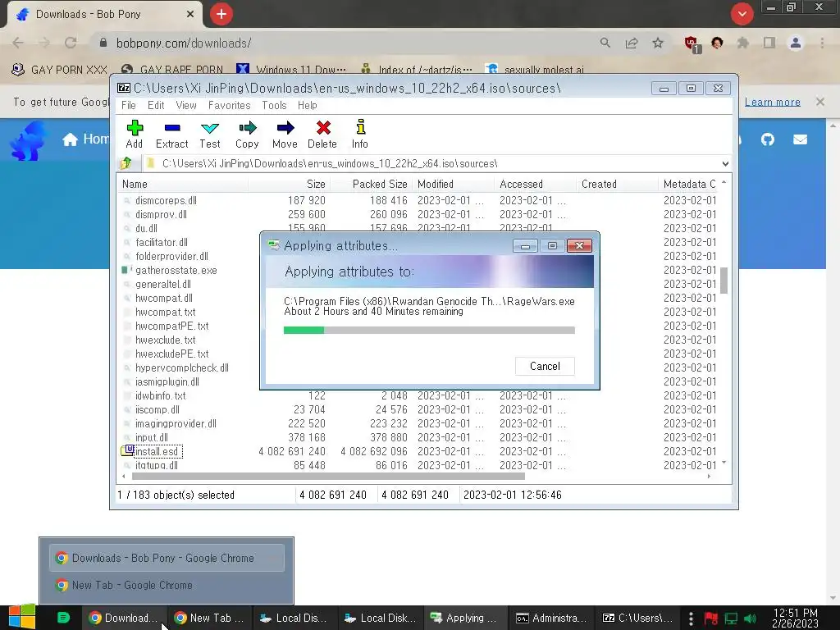Click the Extract toolbar icon
This screenshot has height=630, width=840.
pos(172,134)
